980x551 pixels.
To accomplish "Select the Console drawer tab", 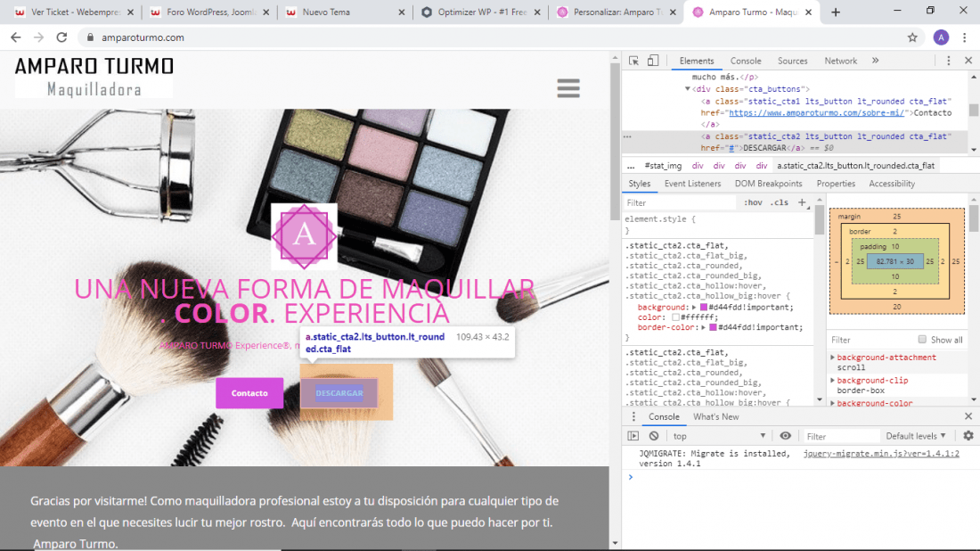I will click(664, 416).
